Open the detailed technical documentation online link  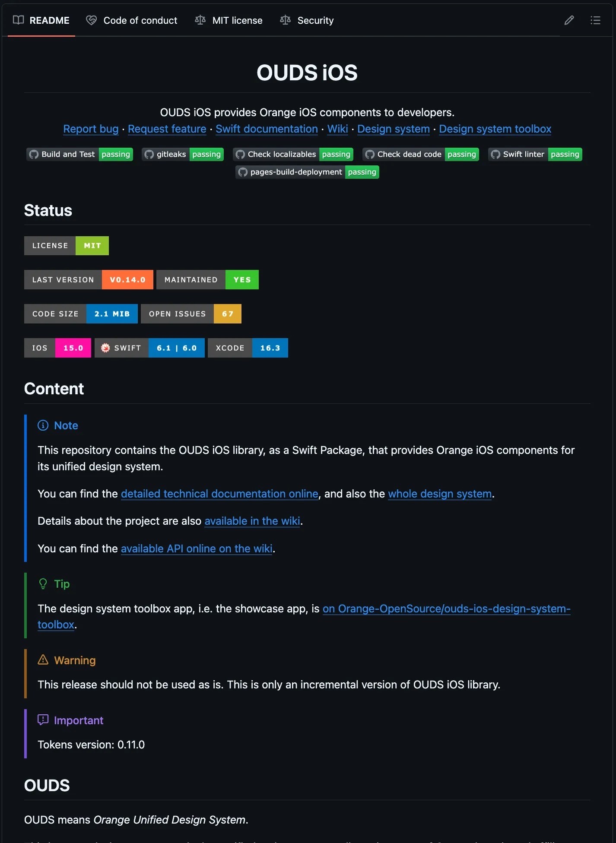pyautogui.click(x=219, y=494)
